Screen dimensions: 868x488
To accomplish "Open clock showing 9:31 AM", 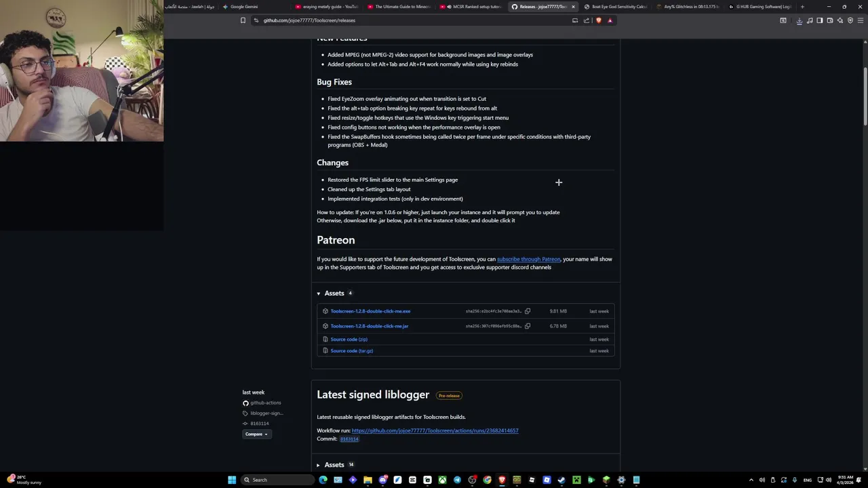I will coord(845,480).
